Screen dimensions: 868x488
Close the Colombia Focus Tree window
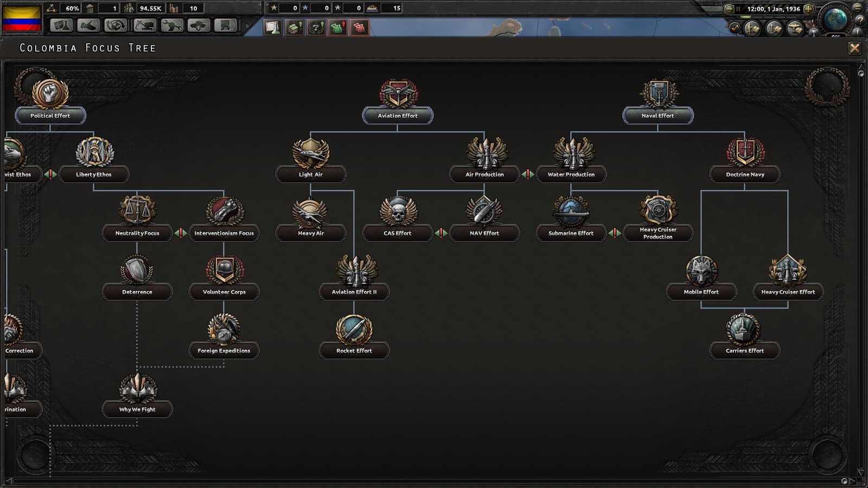(854, 48)
